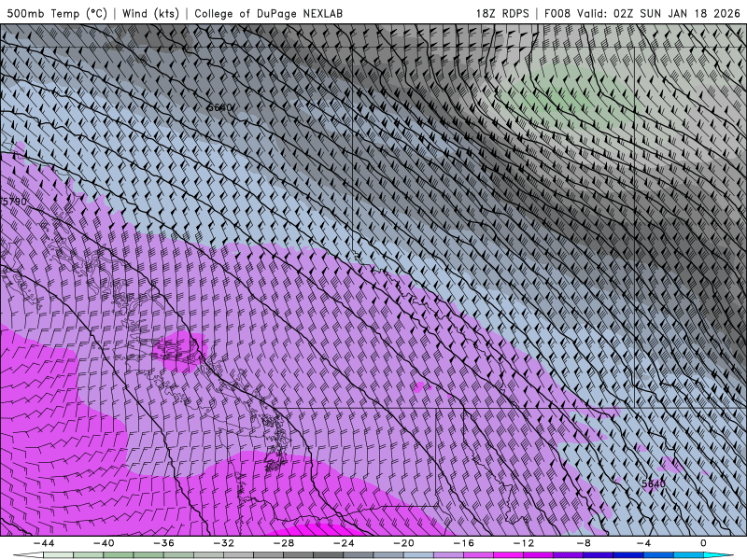The width and height of the screenshot is (747, 560).
Task: Click the -16 colorbar tick label
Action: tap(464, 543)
